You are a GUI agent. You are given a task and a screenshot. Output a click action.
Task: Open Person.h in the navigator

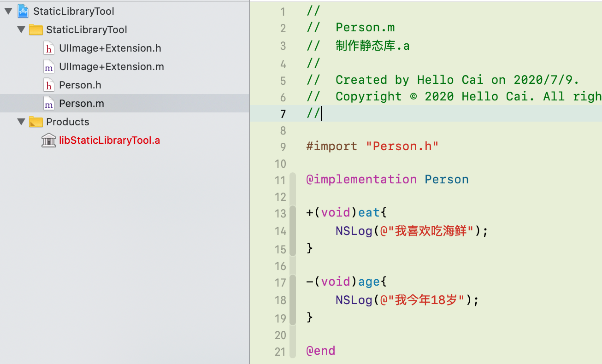(x=80, y=85)
